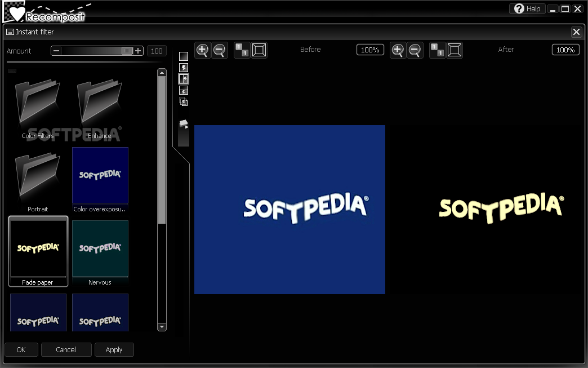The width and height of the screenshot is (588, 368).
Task: Select the partially visible thumbnail below Fade paper
Action: 38,312
